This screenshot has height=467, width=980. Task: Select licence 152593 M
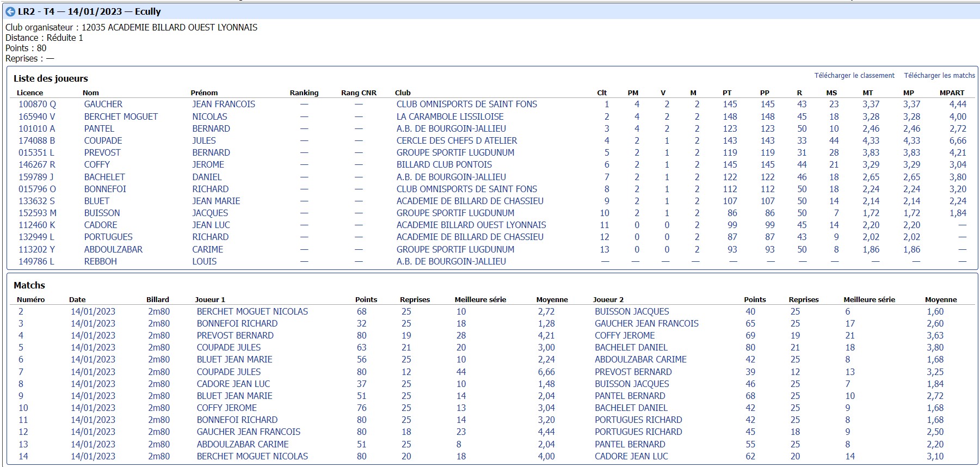[38, 213]
